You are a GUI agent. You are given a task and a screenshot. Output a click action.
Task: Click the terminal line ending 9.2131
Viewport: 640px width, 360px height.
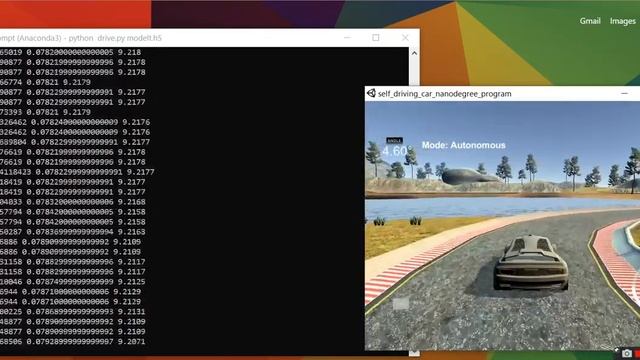[x=73, y=311]
